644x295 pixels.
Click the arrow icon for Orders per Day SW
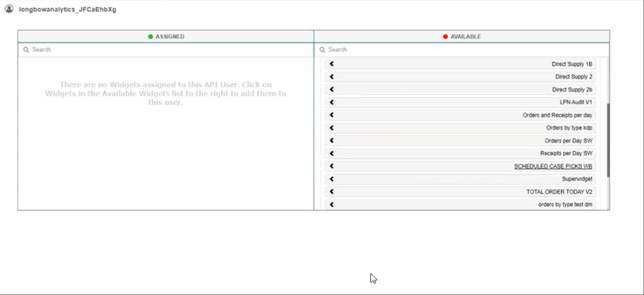click(x=331, y=141)
